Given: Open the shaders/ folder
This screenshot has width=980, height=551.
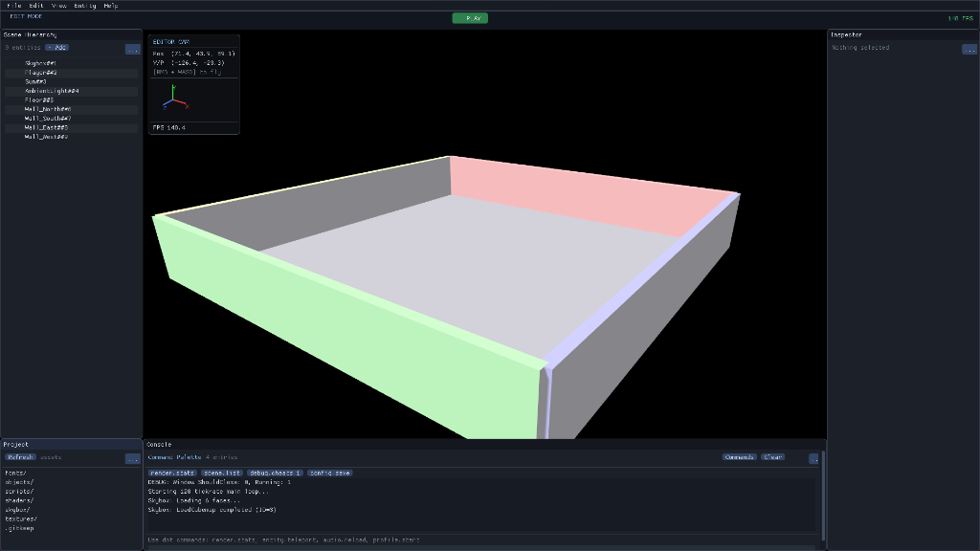Looking at the screenshot, I should pos(19,500).
